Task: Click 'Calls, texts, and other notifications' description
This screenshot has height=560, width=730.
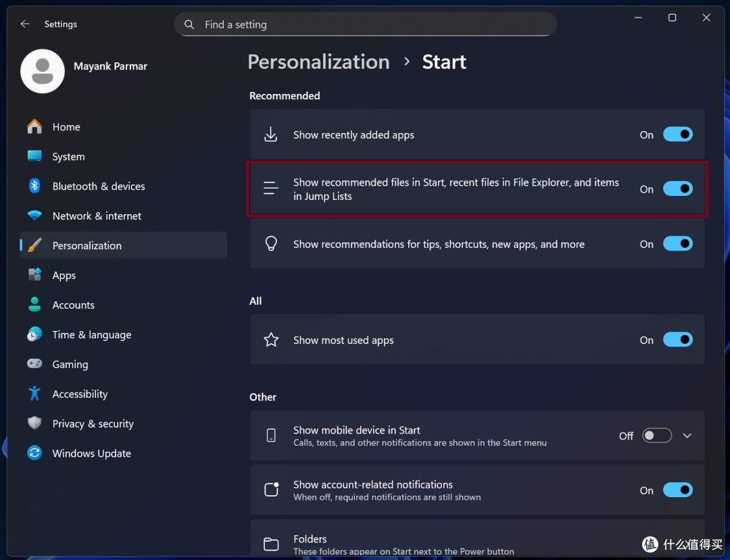Action: tap(420, 442)
